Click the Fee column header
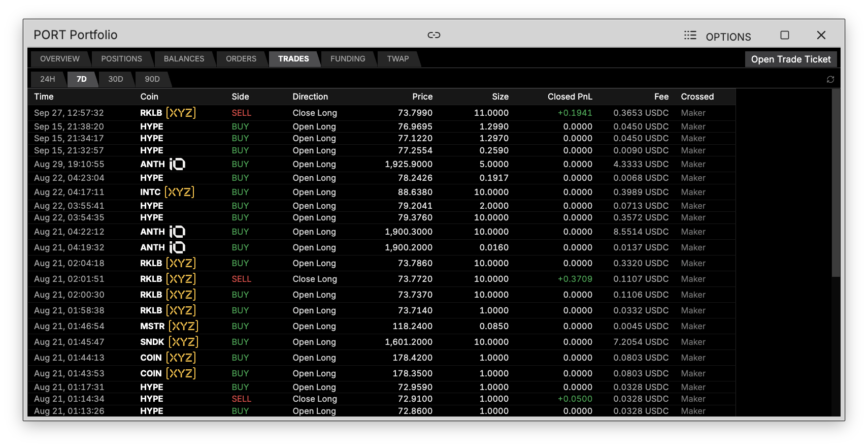868x448 pixels. point(661,97)
